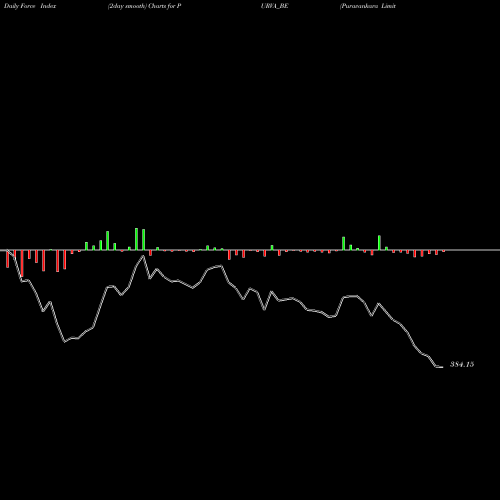The width and height of the screenshot is (500, 500).
Task: Click the 'URVA_BE' symbol text
Action: [274, 6]
